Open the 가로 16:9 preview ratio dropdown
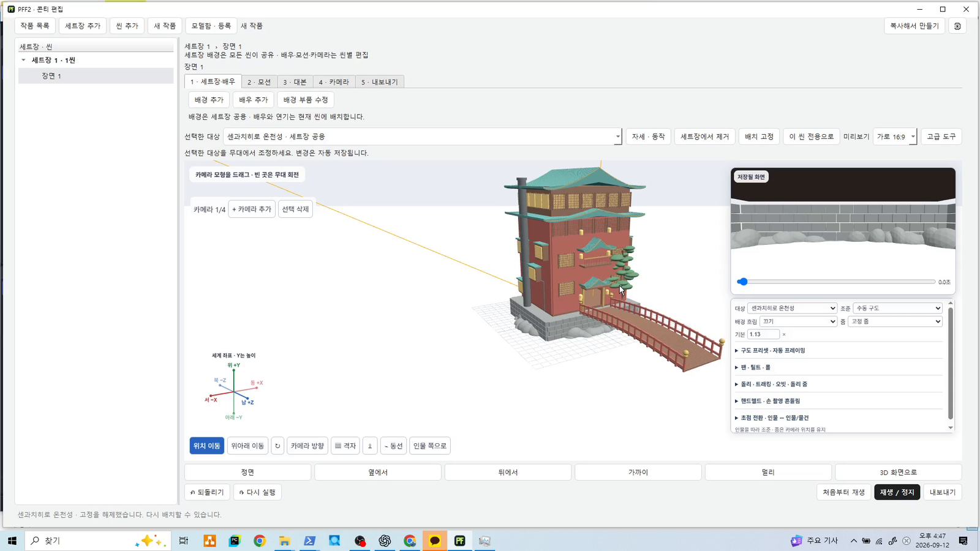Screen dimensions: 980x551 (895, 137)
